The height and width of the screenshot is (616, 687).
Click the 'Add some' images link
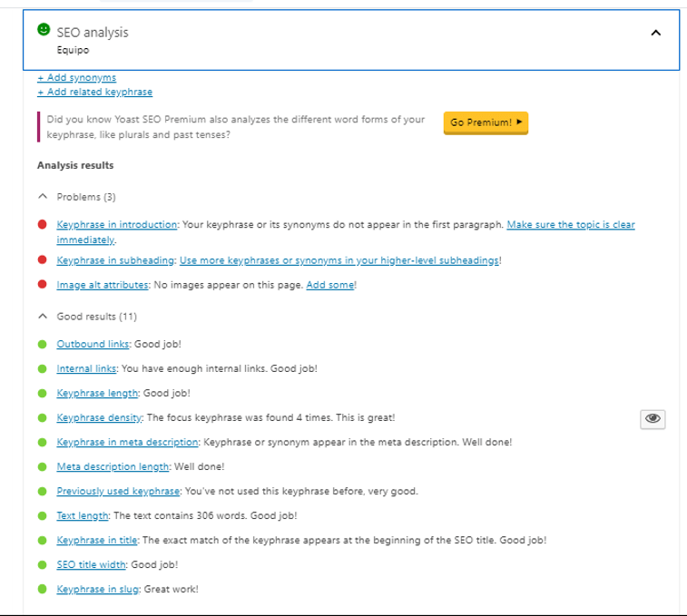click(x=329, y=285)
